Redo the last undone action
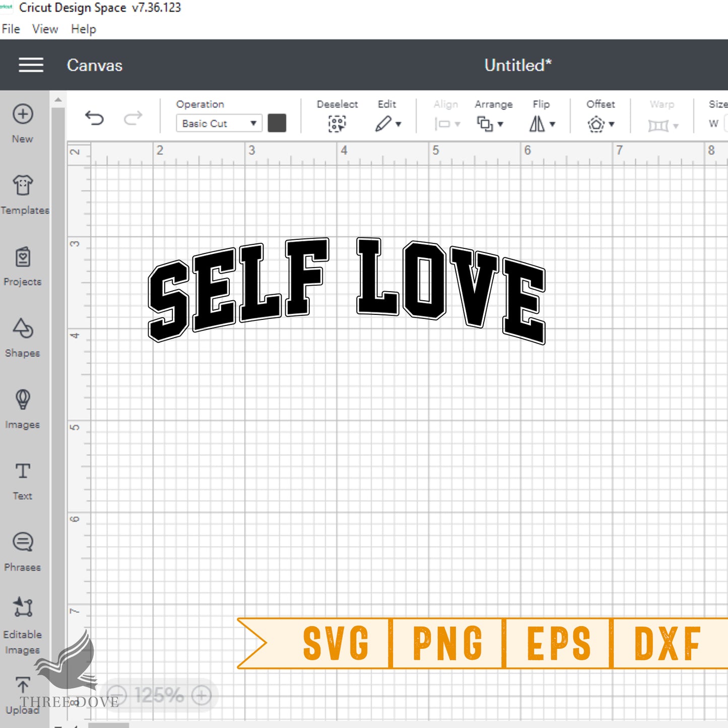Viewport: 728px width, 728px height. 133,118
